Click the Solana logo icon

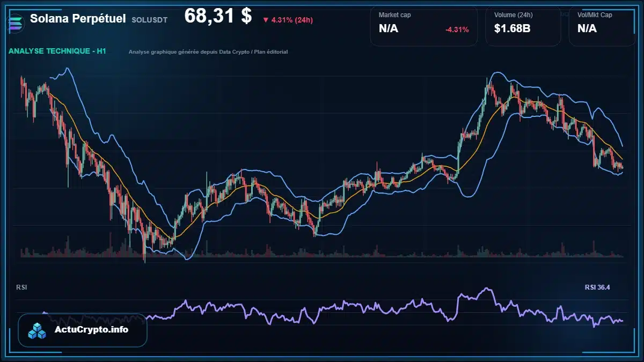click(x=16, y=23)
